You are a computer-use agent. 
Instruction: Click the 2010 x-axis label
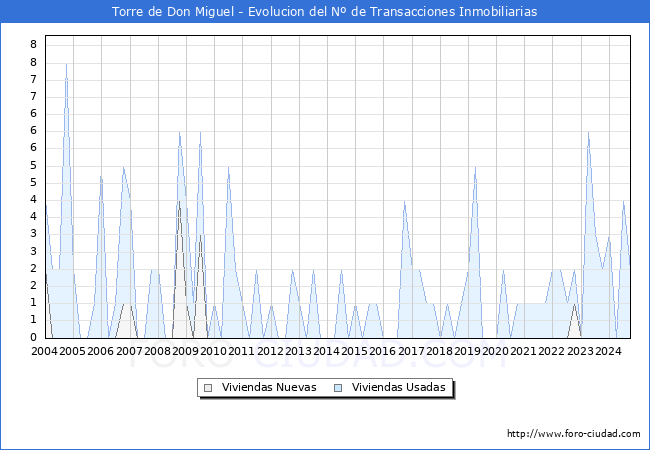[213, 351]
